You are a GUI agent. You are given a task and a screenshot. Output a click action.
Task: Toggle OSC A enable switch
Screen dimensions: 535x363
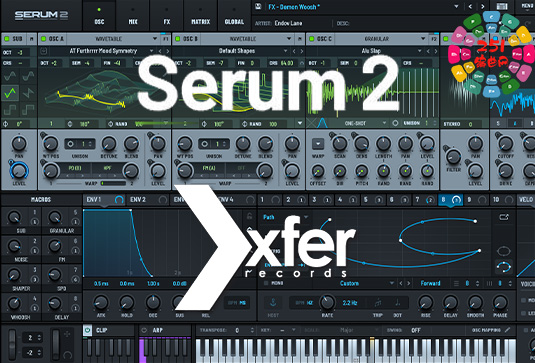point(43,39)
